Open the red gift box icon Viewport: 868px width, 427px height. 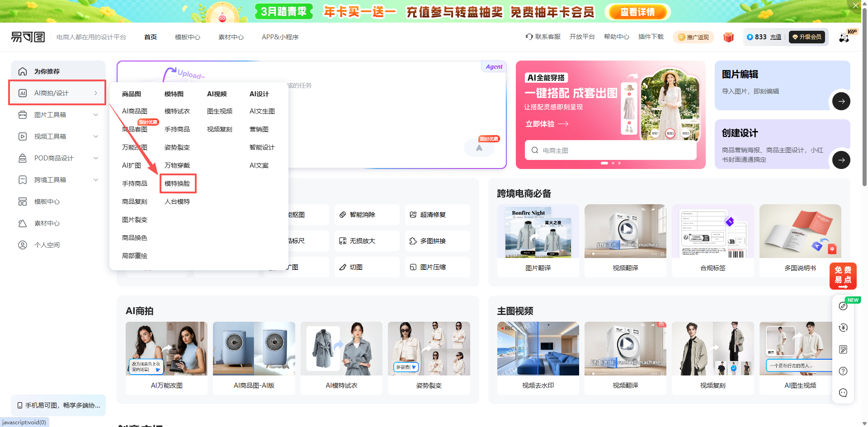pos(728,37)
